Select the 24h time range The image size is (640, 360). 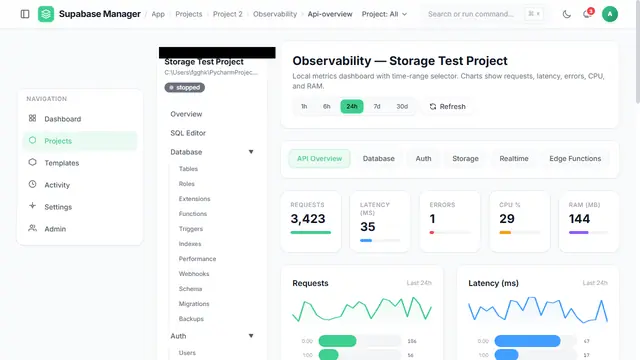352,107
